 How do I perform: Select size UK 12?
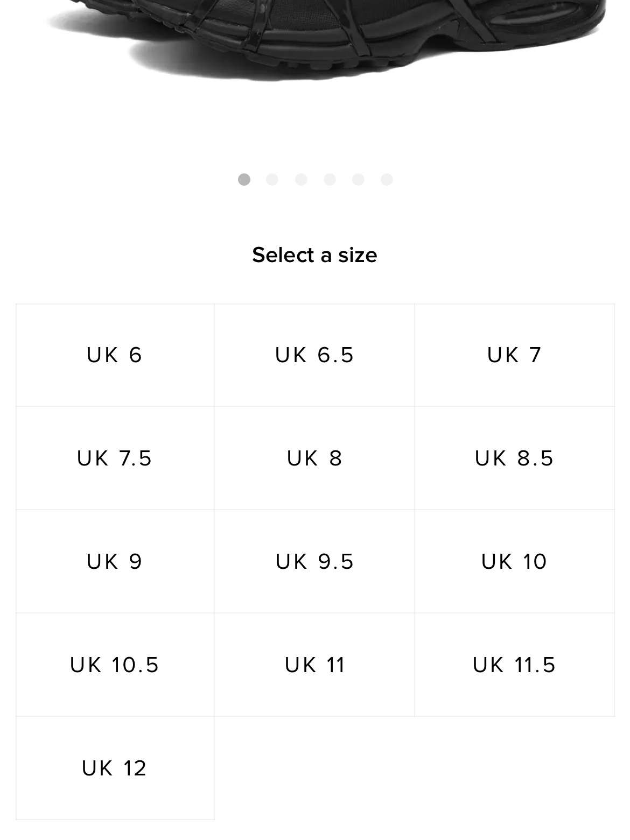click(x=115, y=768)
